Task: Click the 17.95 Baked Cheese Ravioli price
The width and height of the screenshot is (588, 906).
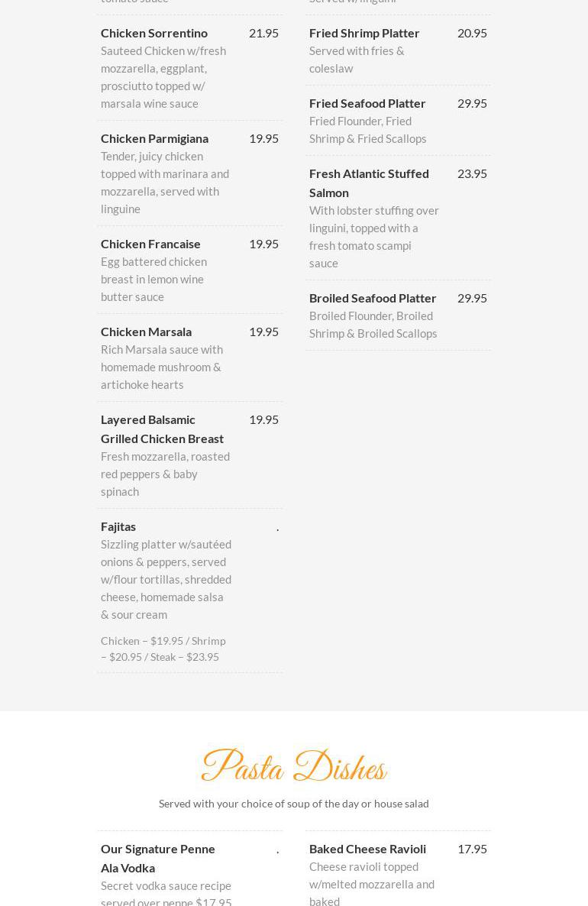Action: click(x=472, y=849)
